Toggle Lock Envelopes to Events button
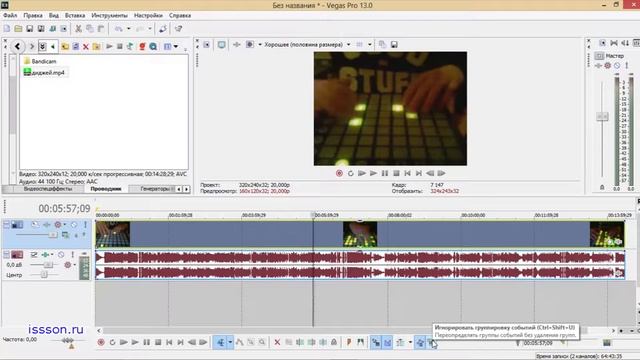 pyautogui.click(x=420, y=342)
